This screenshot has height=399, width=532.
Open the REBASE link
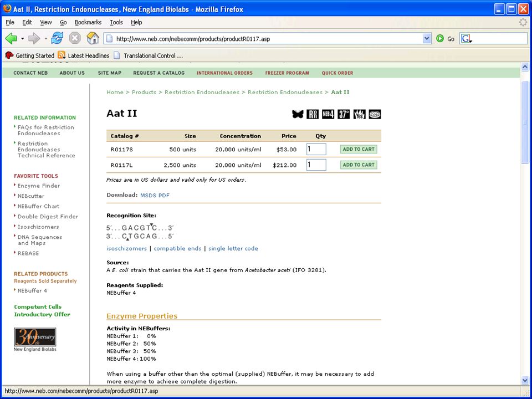pos(28,253)
